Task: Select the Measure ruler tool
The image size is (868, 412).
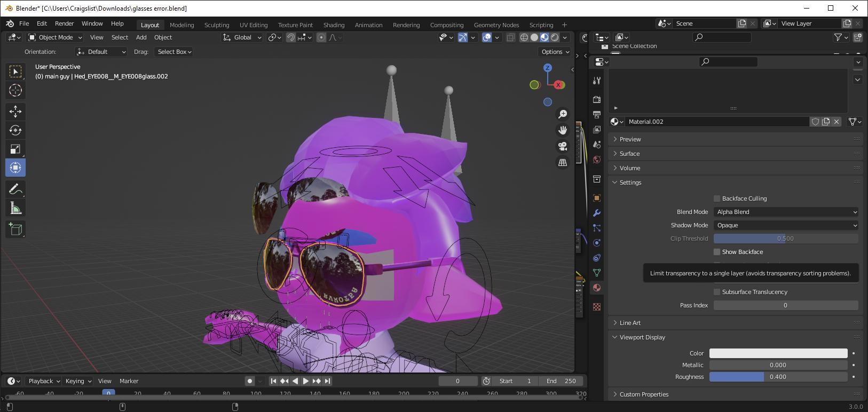Action: [15, 208]
